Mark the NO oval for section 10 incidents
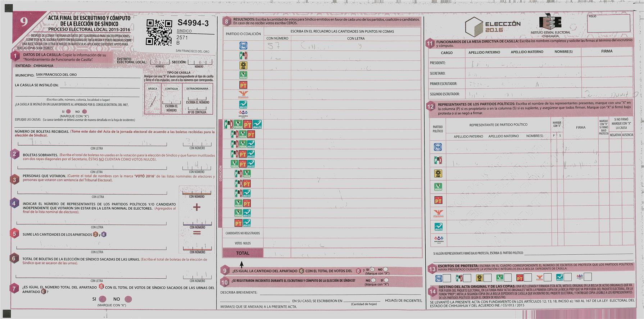Image resolution: width=644 pixels, height=319 pixels. tap(373, 280)
